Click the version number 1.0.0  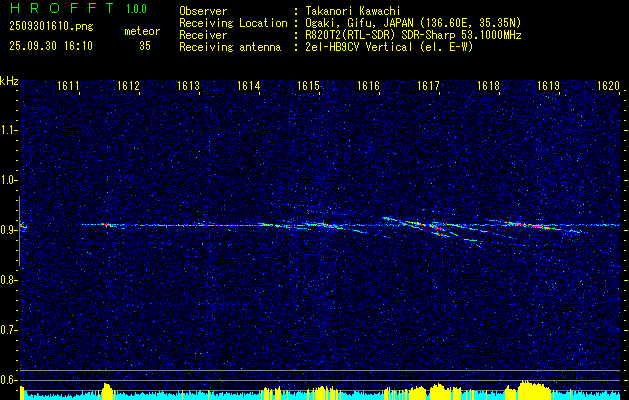(x=136, y=9)
